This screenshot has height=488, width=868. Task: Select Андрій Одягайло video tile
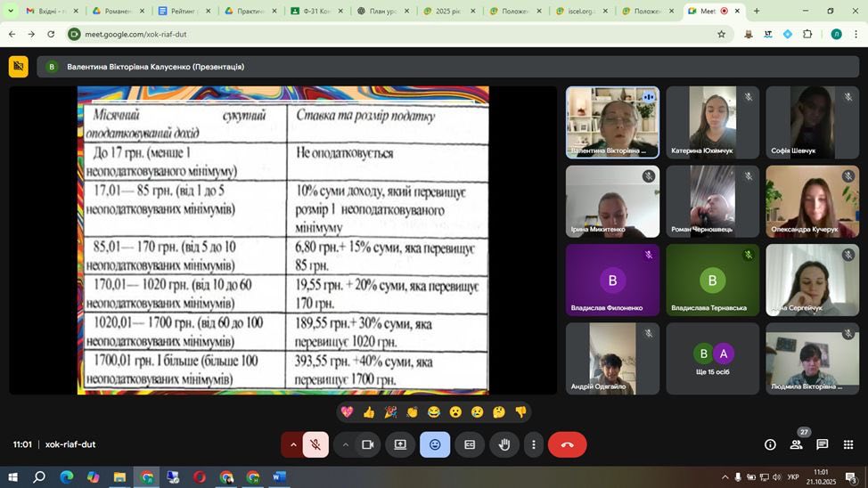(612, 359)
